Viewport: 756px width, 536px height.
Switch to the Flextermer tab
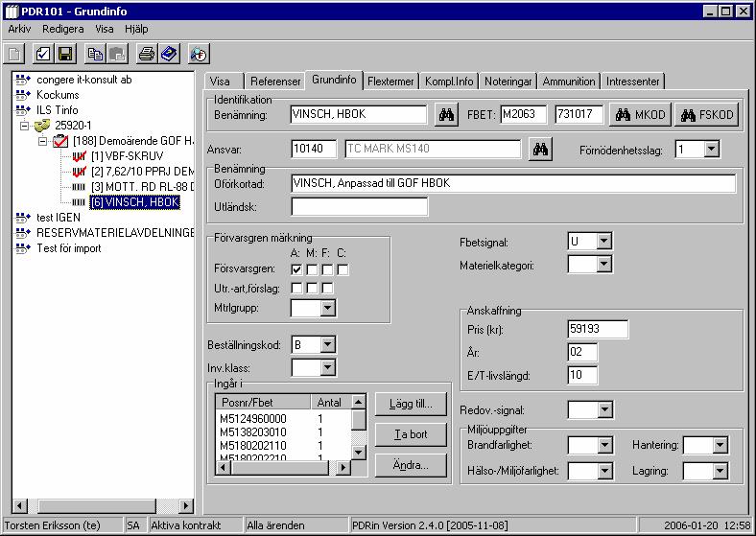pos(390,82)
